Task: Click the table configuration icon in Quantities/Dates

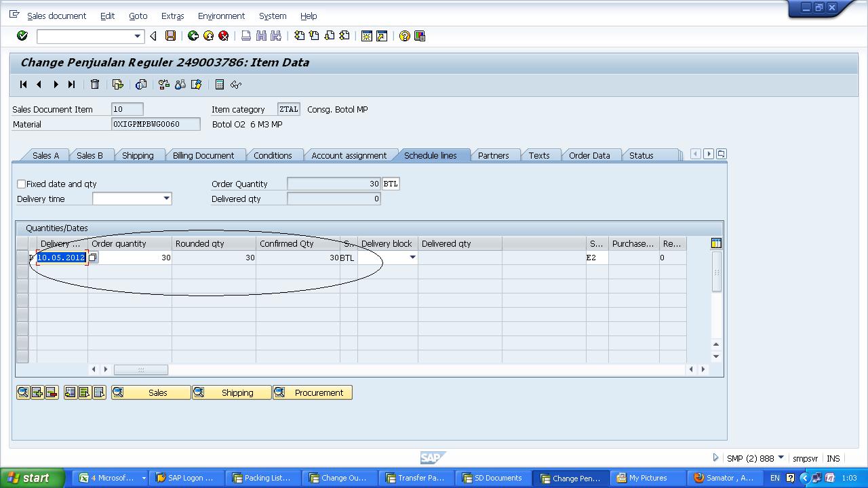Action: coord(716,243)
